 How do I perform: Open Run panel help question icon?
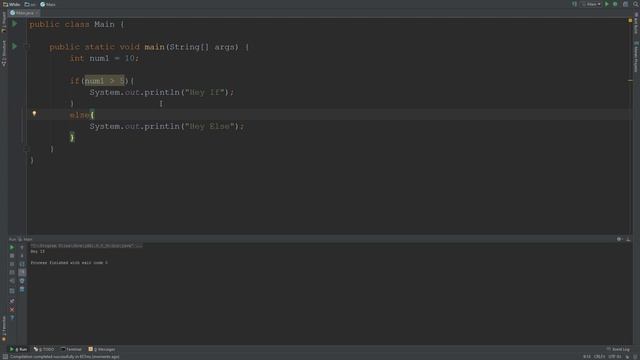(x=12, y=318)
